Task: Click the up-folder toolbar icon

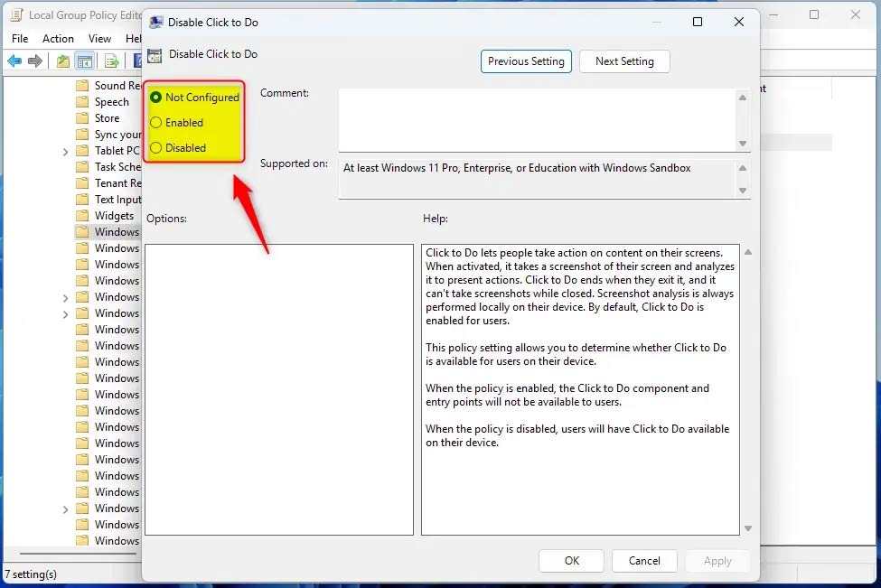Action: [x=61, y=61]
